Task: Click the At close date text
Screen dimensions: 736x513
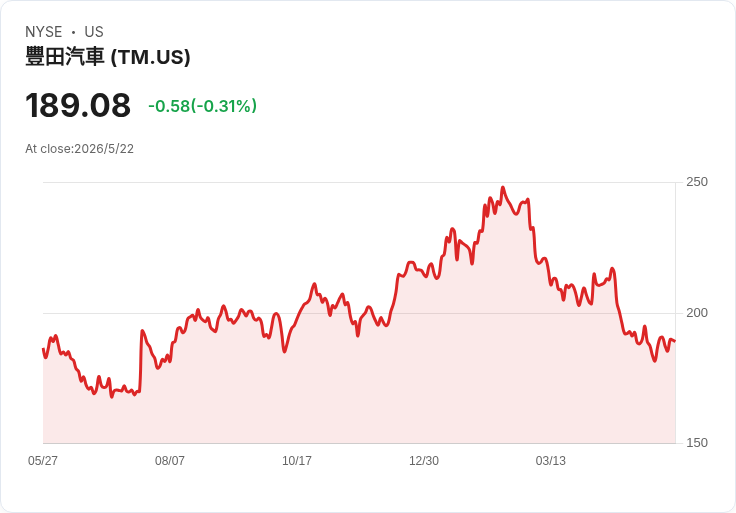Action: point(79,149)
